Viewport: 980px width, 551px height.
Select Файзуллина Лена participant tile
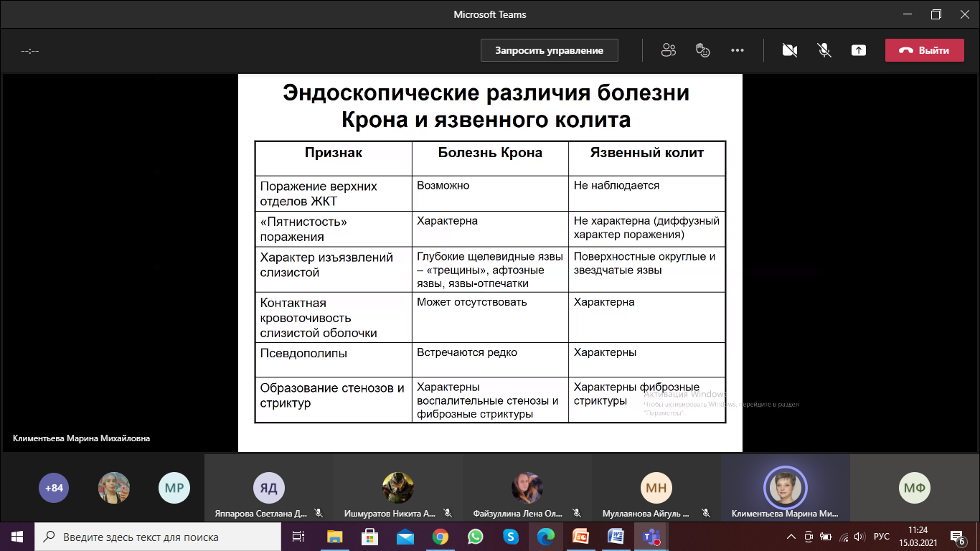coord(527,488)
